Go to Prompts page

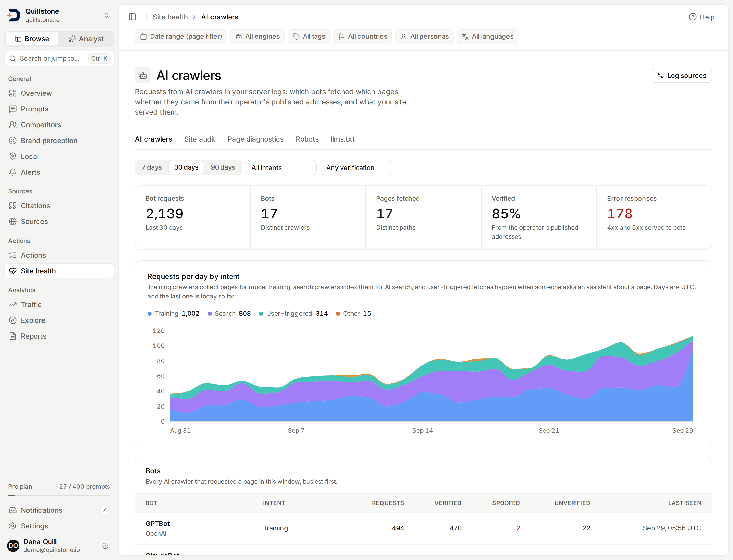(59, 109)
